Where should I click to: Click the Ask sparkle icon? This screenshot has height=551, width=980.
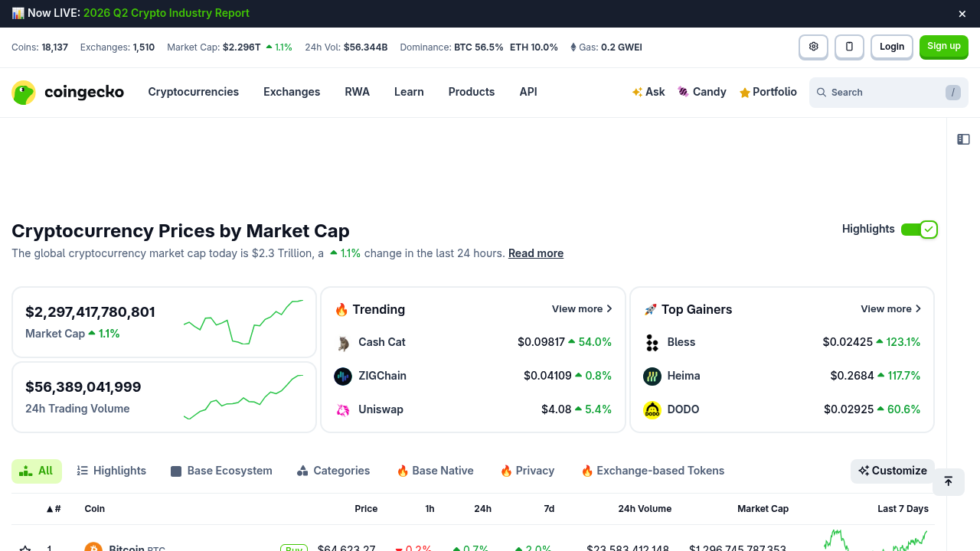(637, 93)
